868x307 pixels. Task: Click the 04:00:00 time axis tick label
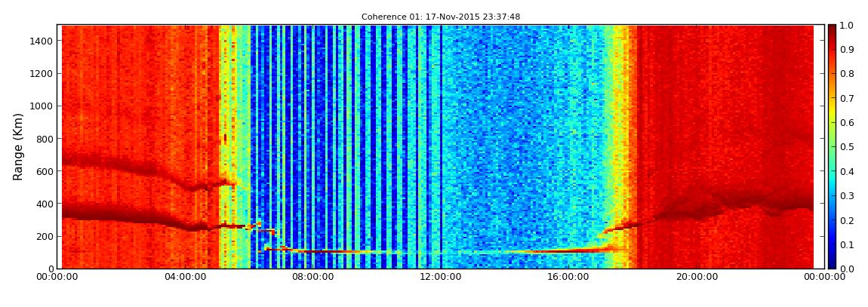(x=183, y=277)
